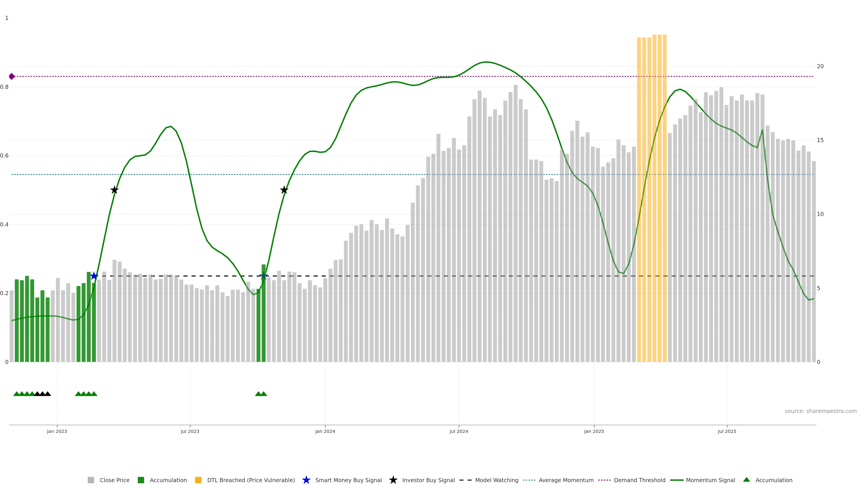Toggle DTL Breached (Price Vulnerable) legend entry

(x=251, y=480)
